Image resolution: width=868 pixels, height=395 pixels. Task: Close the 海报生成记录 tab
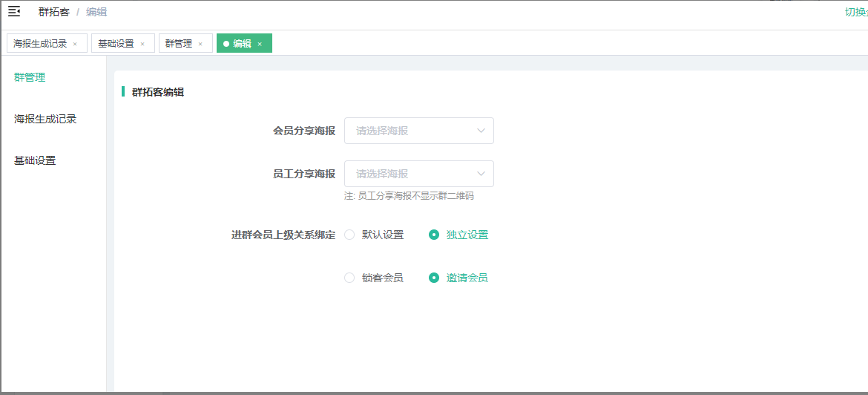[75, 44]
